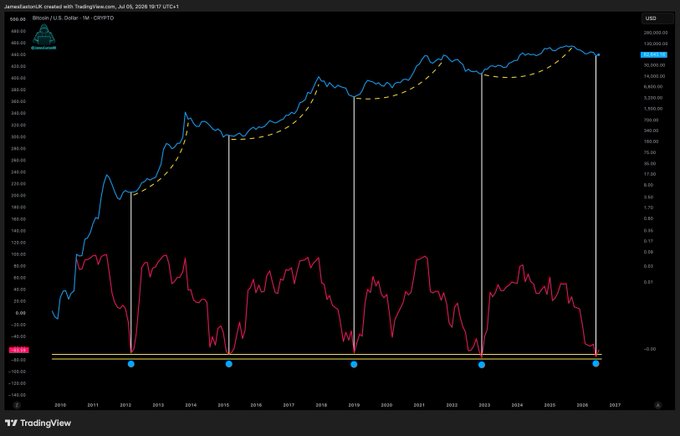Click the Z timezone button at bottom left
The width and height of the screenshot is (680, 436).
pos(17,405)
